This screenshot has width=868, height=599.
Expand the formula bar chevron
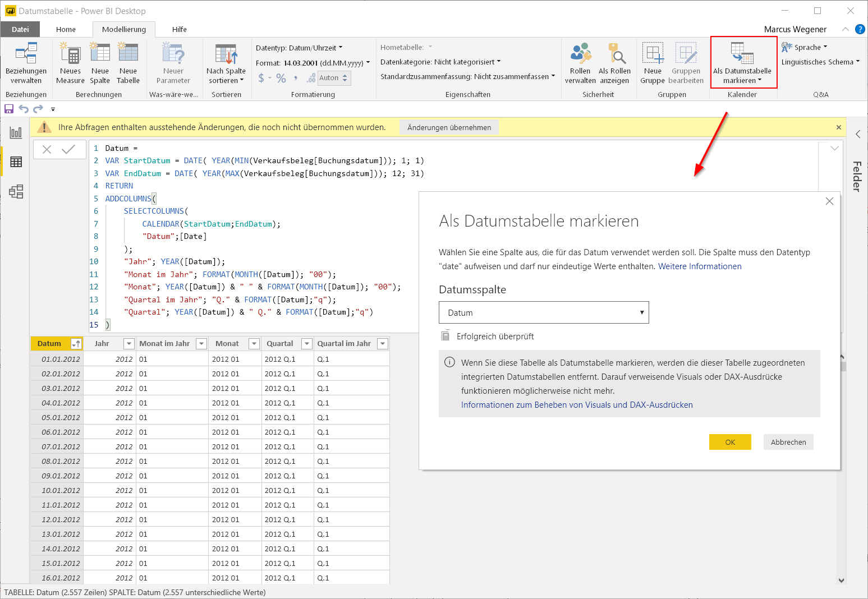pos(834,149)
